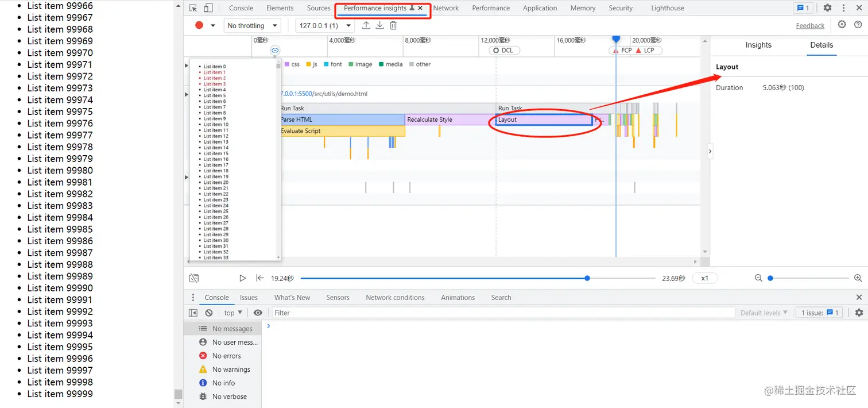This screenshot has width=868, height=408.
Task: Open the Sensors drawer tab
Action: 338,298
